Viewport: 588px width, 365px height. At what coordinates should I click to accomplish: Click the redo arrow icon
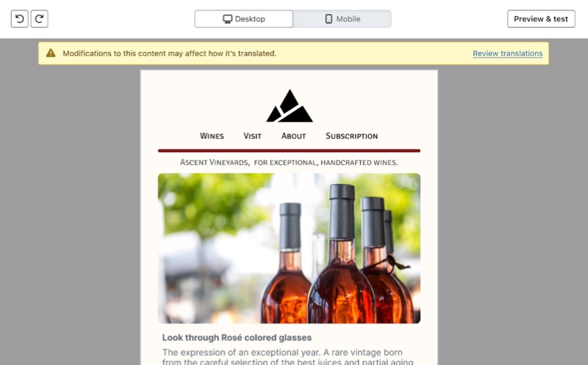pos(40,19)
